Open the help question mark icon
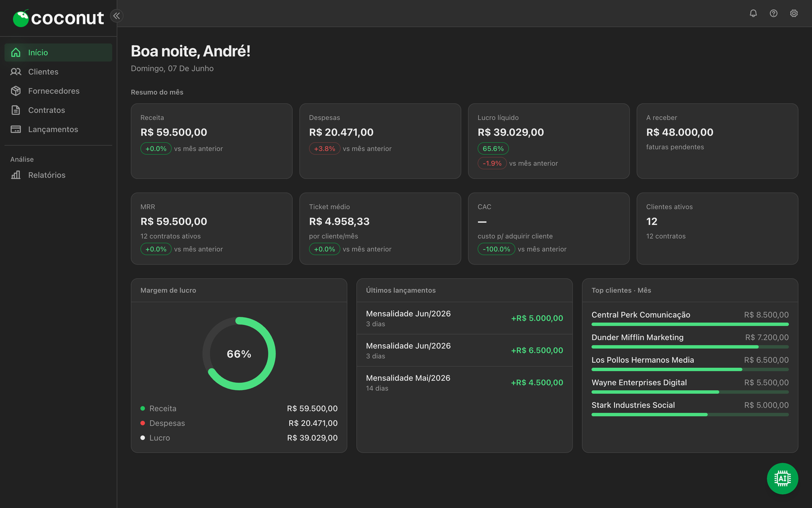 coord(773,13)
